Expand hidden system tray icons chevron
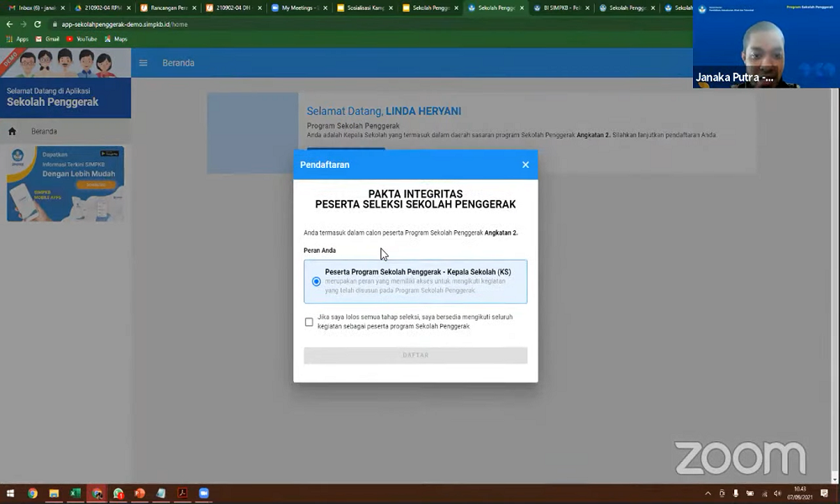The height and width of the screenshot is (504, 840). pos(708,493)
